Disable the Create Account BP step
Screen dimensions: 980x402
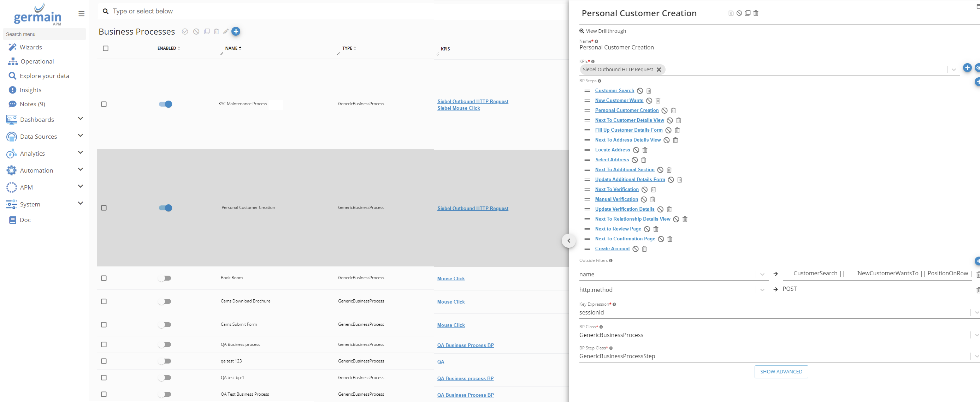635,249
